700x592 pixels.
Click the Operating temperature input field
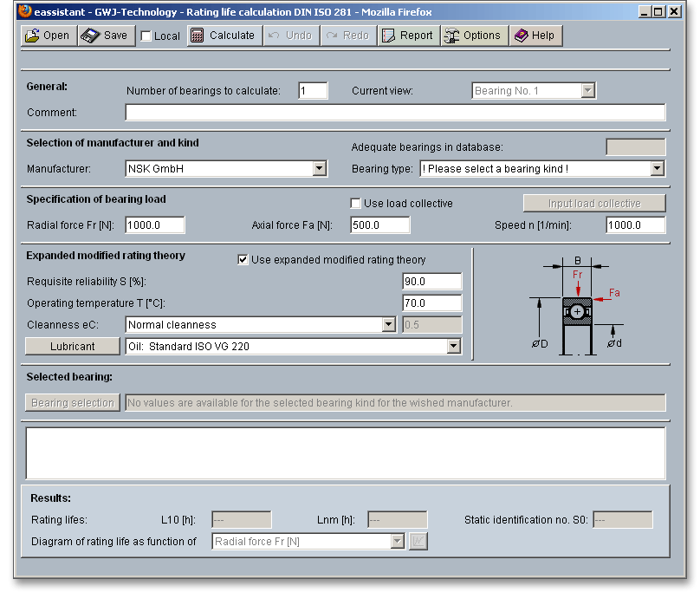pos(432,303)
